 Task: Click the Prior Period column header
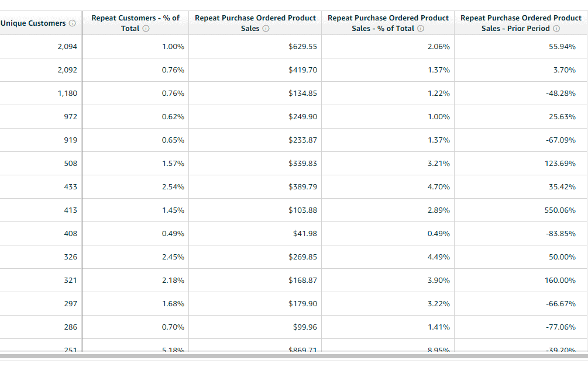pyautogui.click(x=521, y=23)
